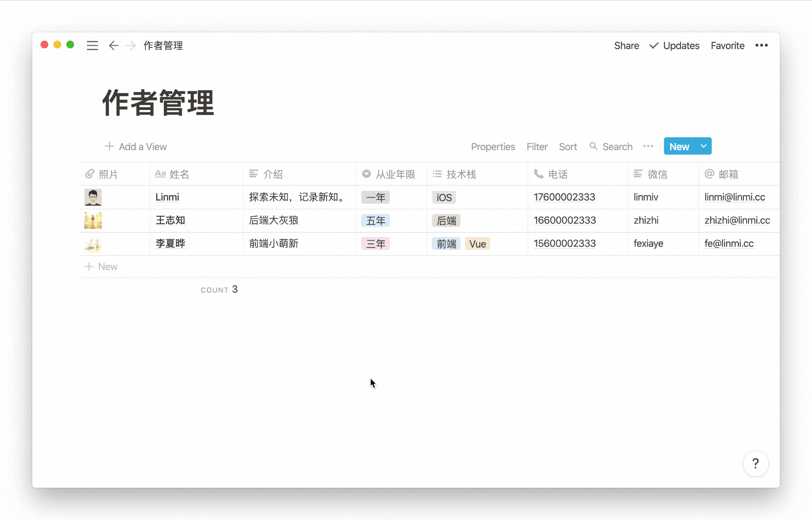The height and width of the screenshot is (520, 812).
Task: Click the Updates checkmark icon
Action: pyautogui.click(x=654, y=46)
